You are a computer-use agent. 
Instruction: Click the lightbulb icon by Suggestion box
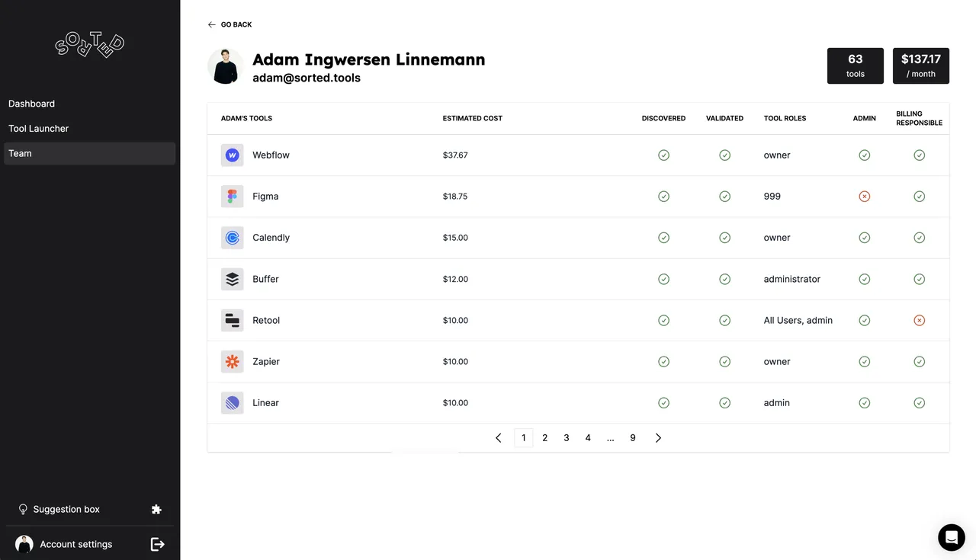pos(23,509)
